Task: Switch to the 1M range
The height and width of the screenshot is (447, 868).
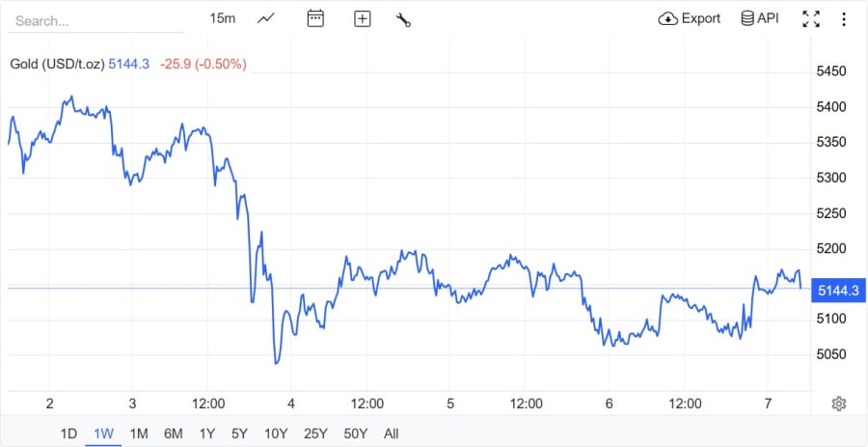Action: (138, 433)
